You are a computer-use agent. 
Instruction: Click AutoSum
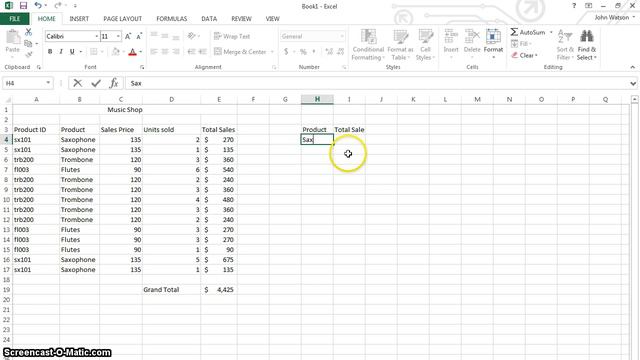(x=527, y=32)
